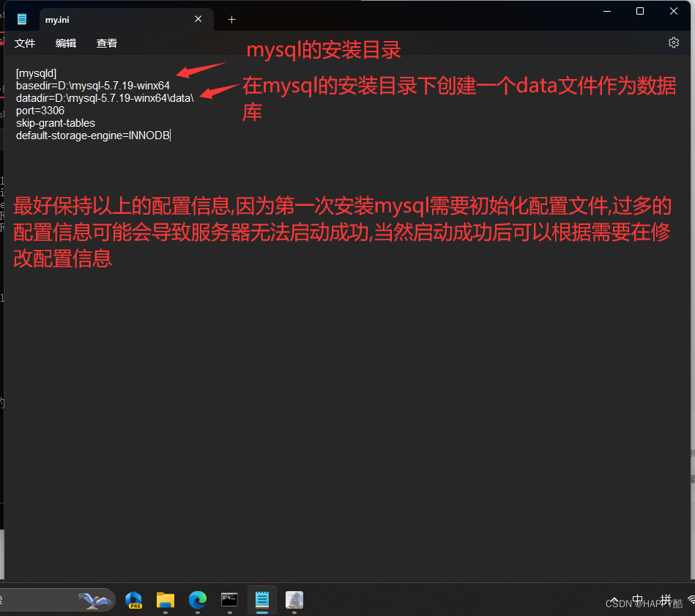Minimize the Notepad window

click(607, 11)
